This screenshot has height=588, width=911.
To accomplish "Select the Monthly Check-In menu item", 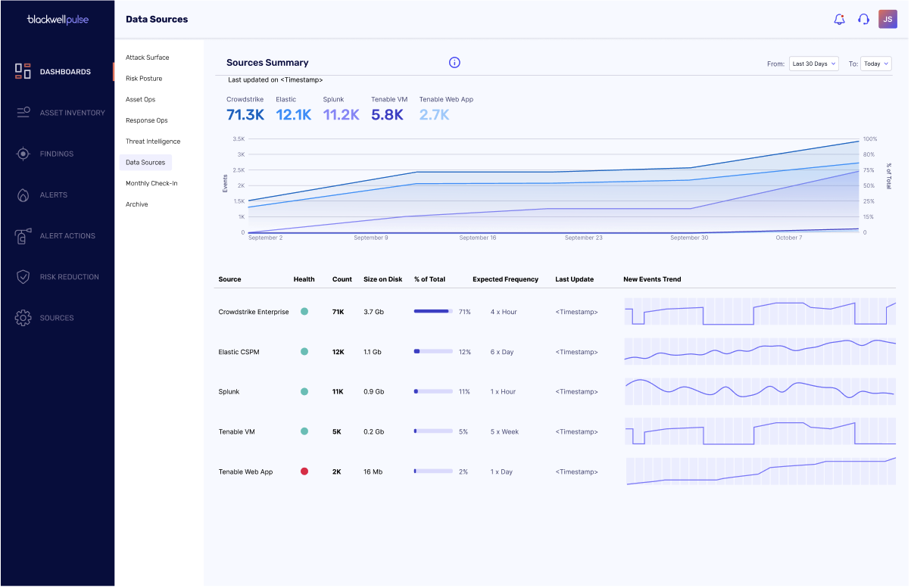I will [151, 183].
